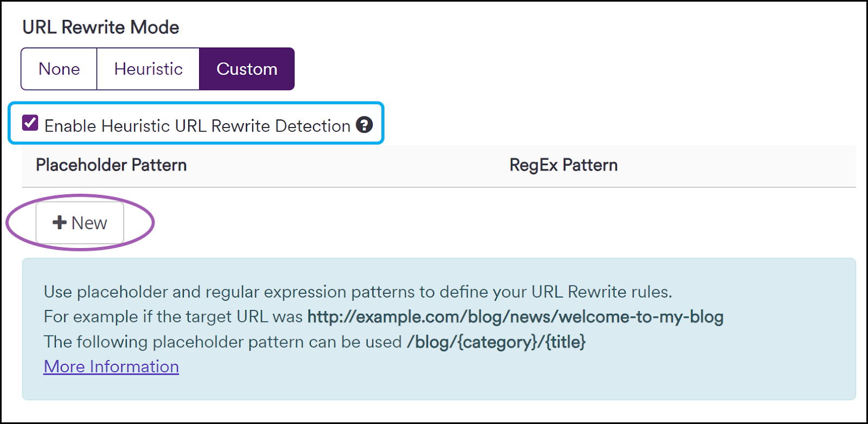This screenshot has height=424, width=868.
Task: Select the Custom mode button
Action: [x=247, y=68]
